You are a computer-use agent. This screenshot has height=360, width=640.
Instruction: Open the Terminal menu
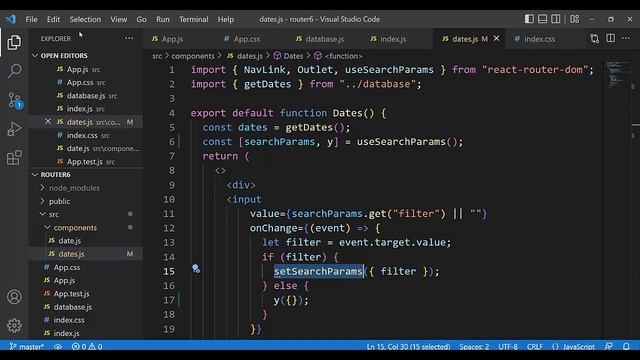click(x=193, y=19)
